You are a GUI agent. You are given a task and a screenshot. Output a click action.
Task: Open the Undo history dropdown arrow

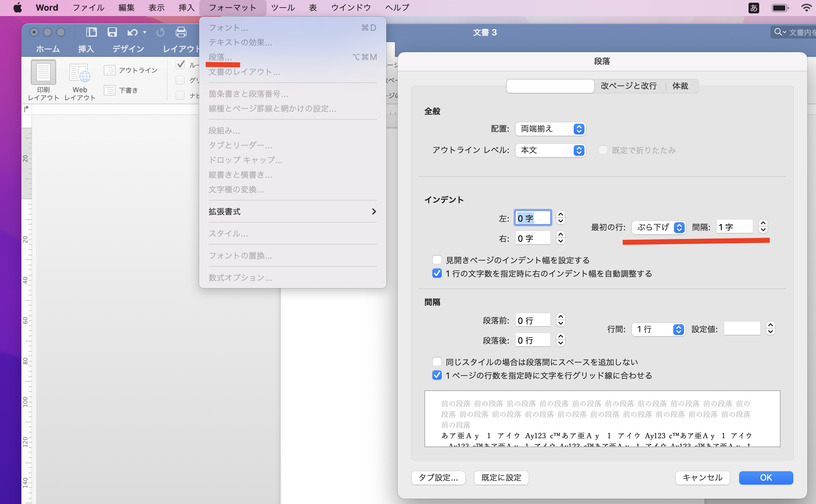point(145,32)
